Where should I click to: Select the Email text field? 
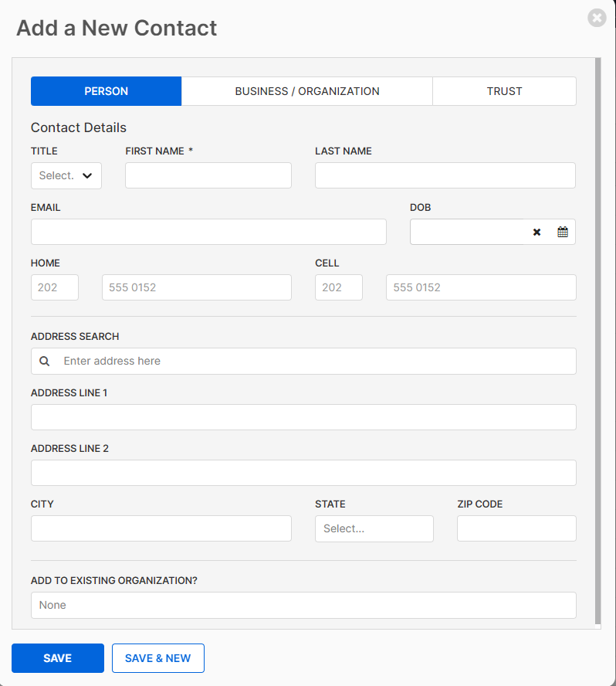[208, 232]
